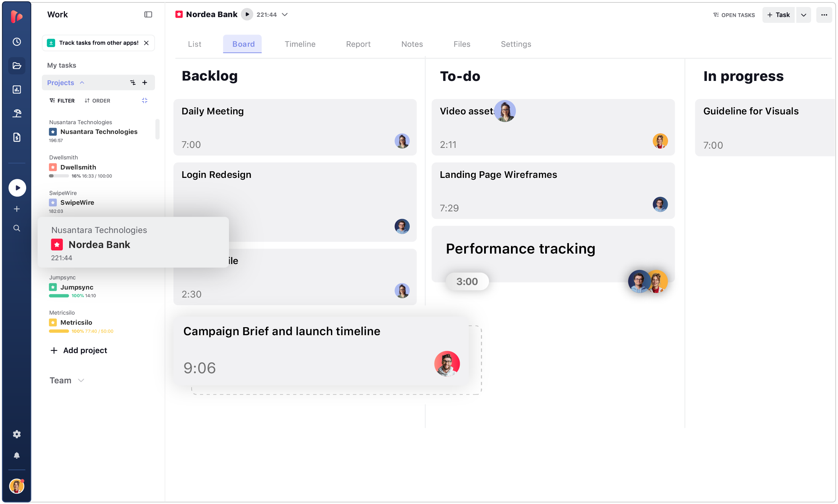This screenshot has width=838, height=504.
Task: Click the Dwellsmith project progress bar
Action: click(59, 176)
